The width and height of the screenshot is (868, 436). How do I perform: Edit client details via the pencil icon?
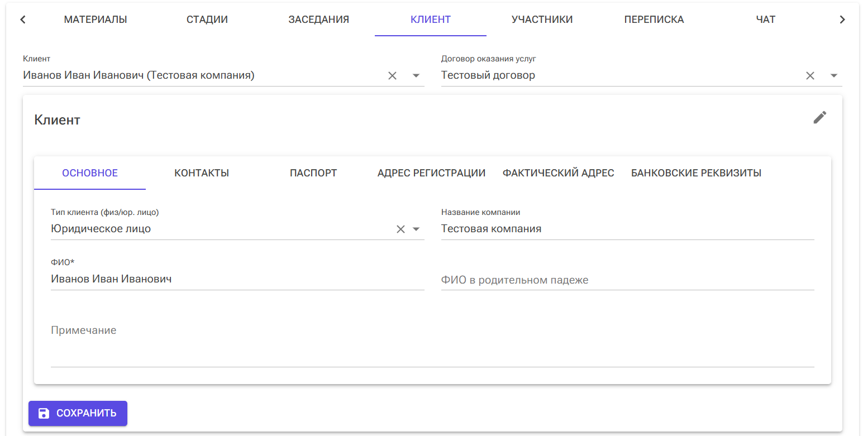[x=820, y=117]
